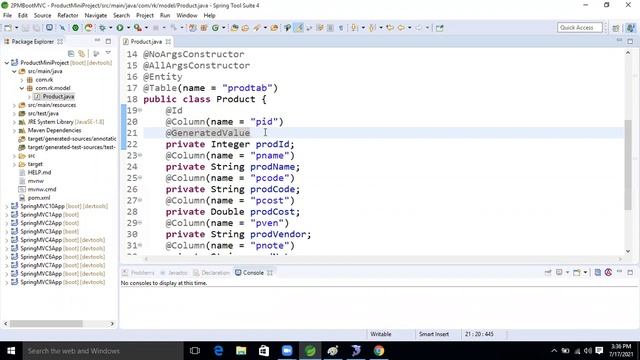The image size is (640, 360).
Task: Click the Boot Dashboard green power icon
Action: click(76, 28)
